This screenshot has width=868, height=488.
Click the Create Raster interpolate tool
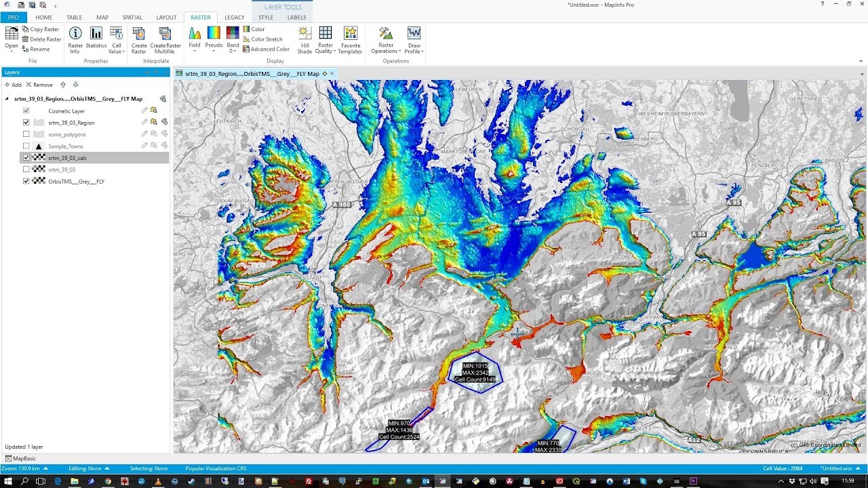click(x=139, y=39)
